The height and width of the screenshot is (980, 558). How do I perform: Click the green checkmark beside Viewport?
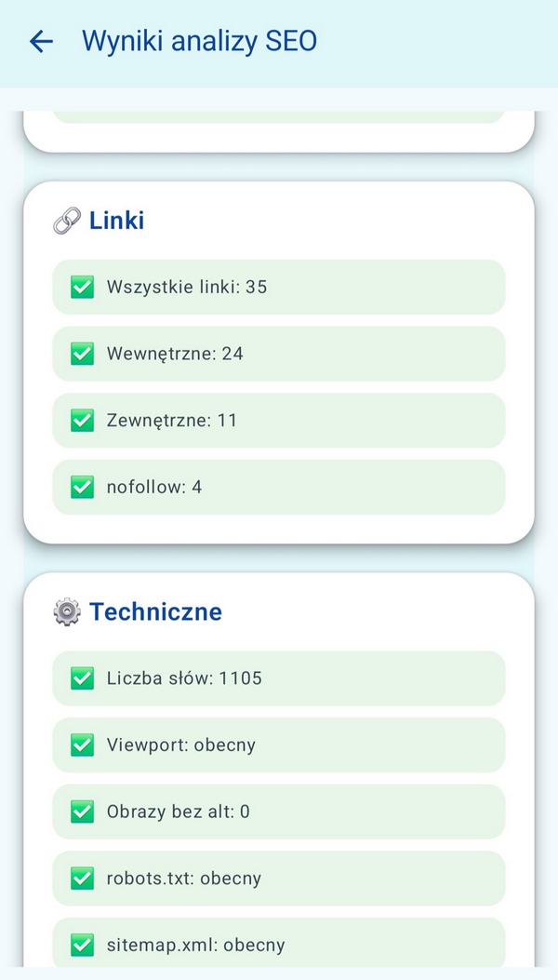pos(82,745)
